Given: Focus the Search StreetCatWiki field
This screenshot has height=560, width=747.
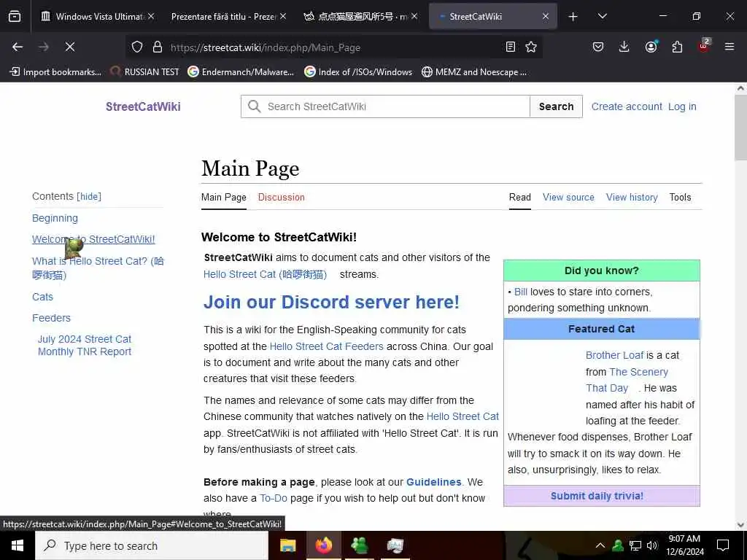Looking at the screenshot, I should click(386, 106).
